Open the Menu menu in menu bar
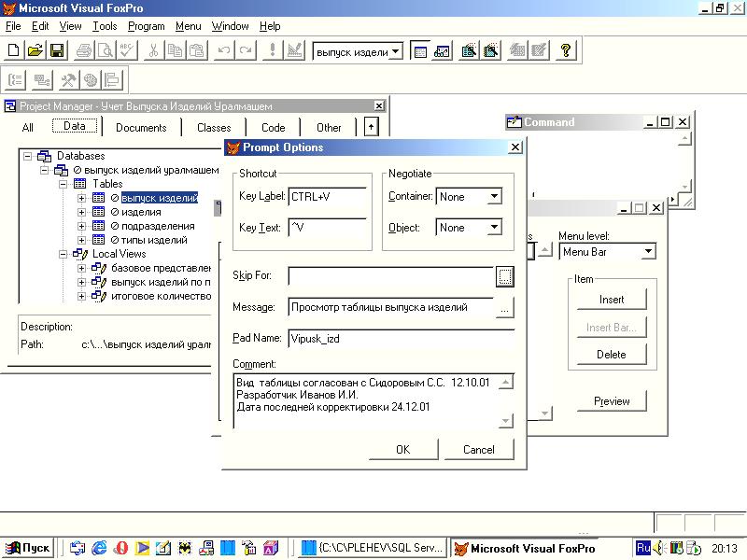747x560 pixels. pyautogui.click(x=189, y=26)
